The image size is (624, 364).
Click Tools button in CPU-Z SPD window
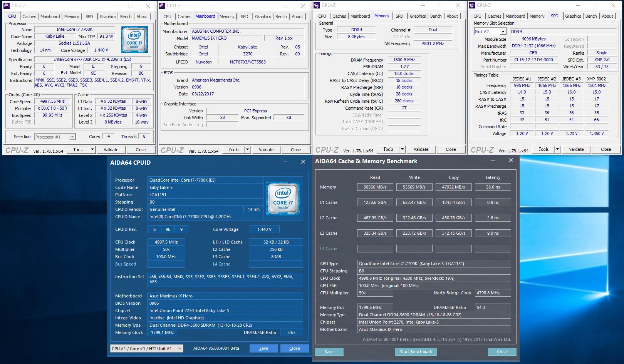(543, 149)
